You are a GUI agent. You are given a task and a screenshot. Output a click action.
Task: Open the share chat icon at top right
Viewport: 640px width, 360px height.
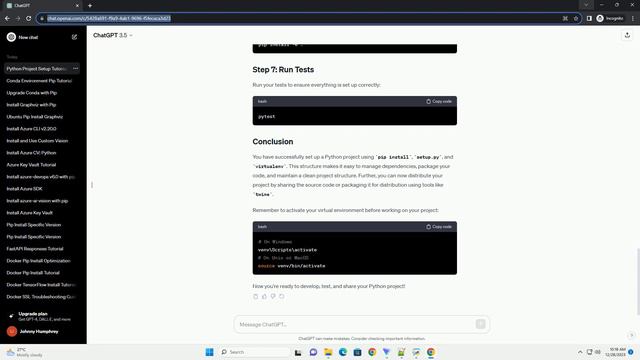[x=627, y=36]
